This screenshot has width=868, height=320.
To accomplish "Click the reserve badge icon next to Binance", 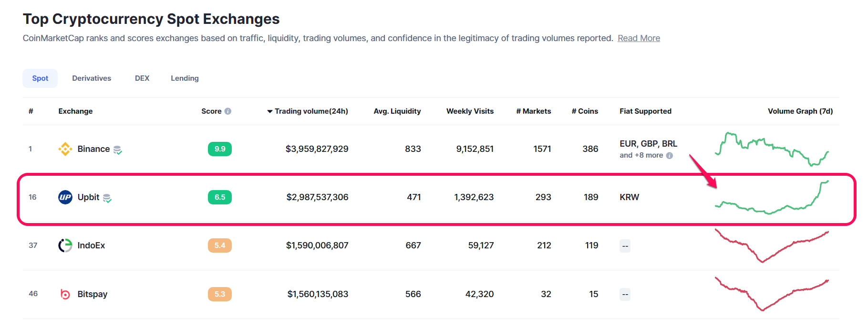I will pos(118,150).
